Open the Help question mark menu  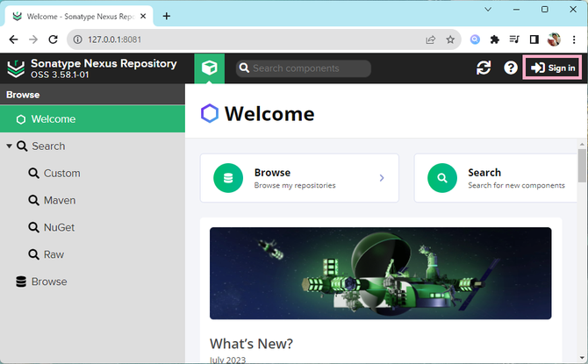[511, 68]
